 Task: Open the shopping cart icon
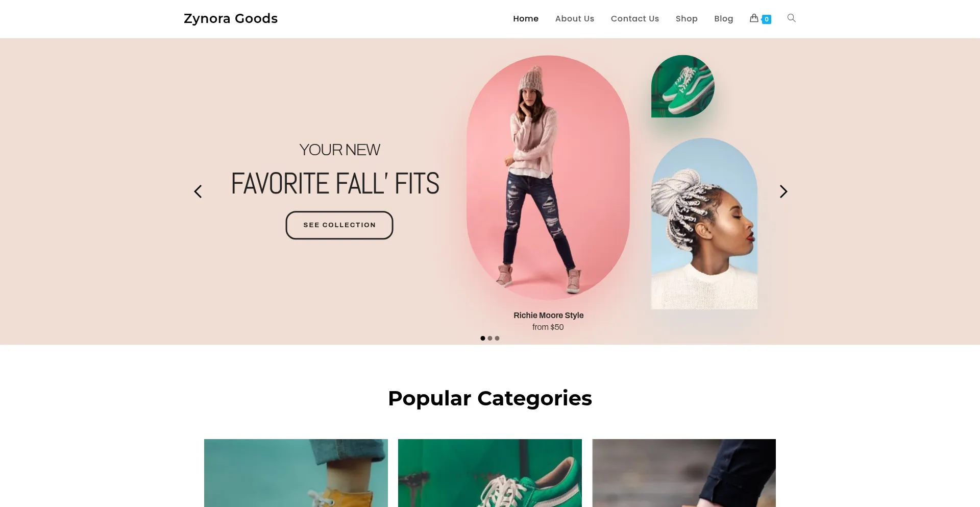click(754, 18)
